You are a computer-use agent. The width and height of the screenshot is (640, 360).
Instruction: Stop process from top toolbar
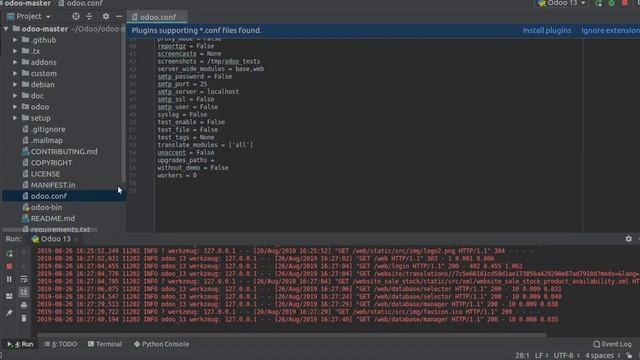tap(625, 3)
